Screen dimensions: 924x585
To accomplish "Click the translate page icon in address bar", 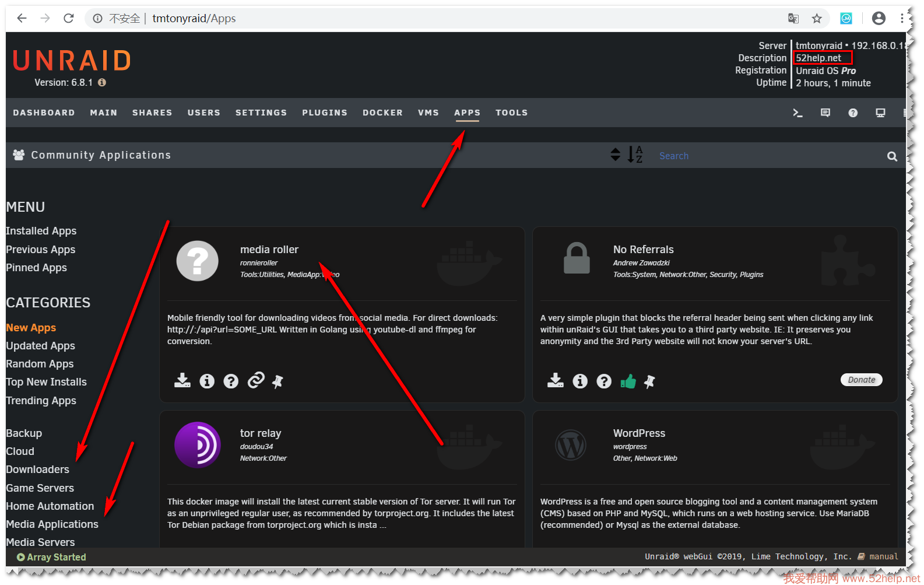I will 793,19.
